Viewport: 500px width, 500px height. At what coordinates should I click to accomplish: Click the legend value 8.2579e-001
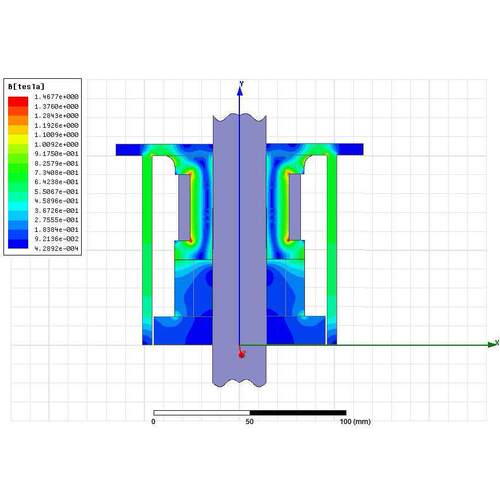[57, 163]
